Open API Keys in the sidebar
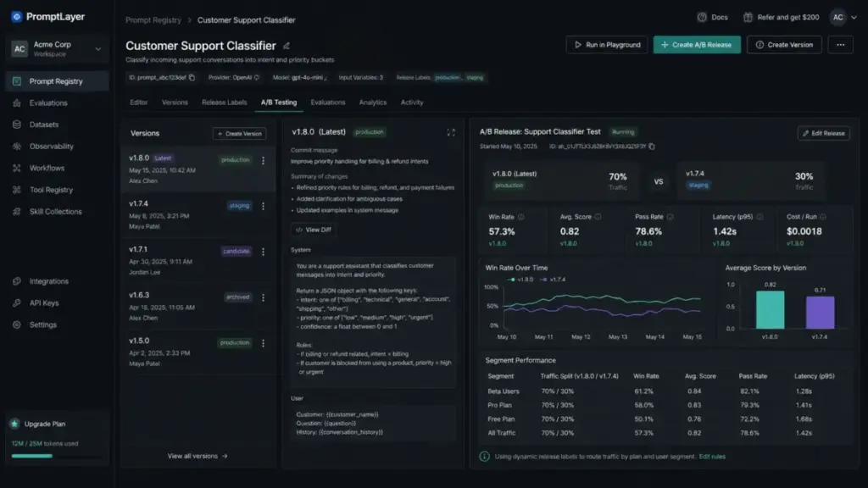Viewport: 868px width, 488px height. 57,302
